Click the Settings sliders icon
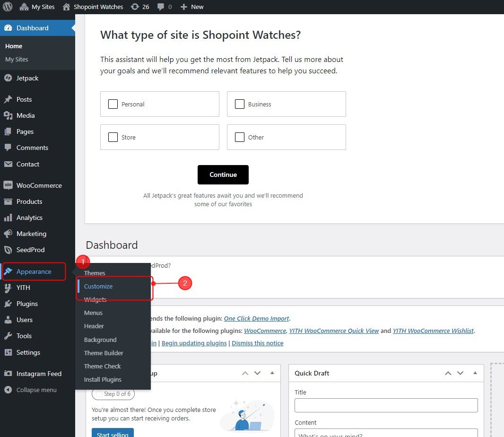 8,352
